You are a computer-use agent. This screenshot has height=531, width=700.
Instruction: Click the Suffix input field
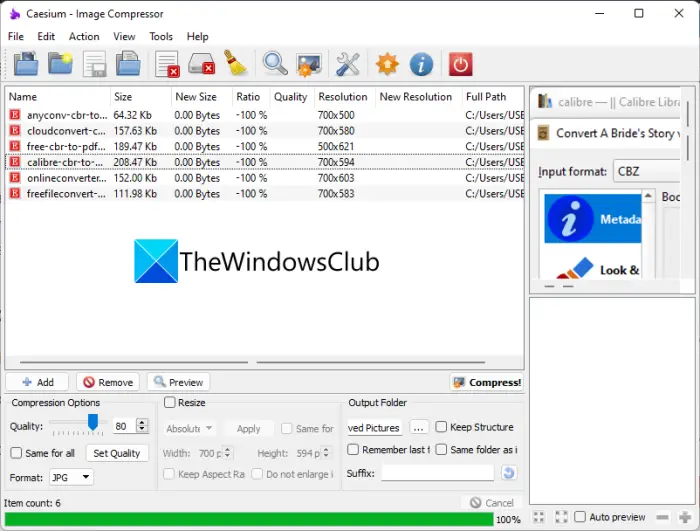[438, 473]
